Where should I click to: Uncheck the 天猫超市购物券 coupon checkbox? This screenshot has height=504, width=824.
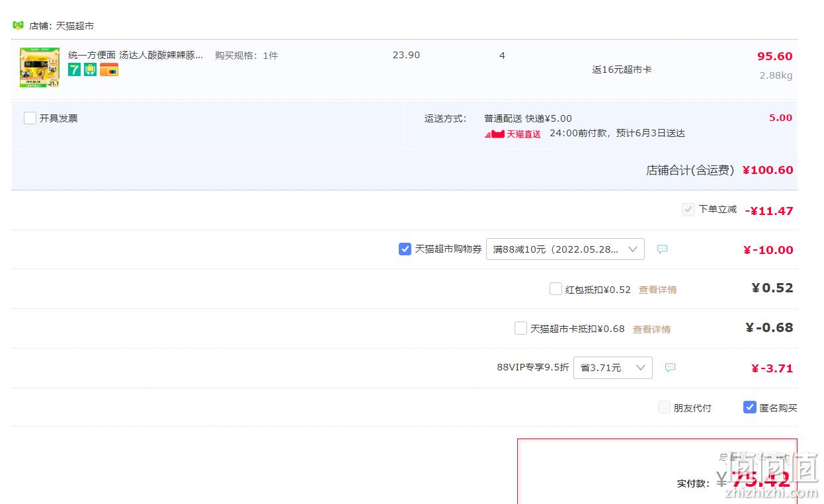[405, 249]
